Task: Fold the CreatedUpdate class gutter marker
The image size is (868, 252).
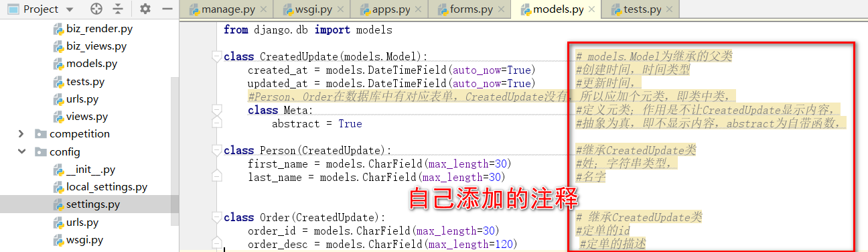Action: tap(216, 57)
